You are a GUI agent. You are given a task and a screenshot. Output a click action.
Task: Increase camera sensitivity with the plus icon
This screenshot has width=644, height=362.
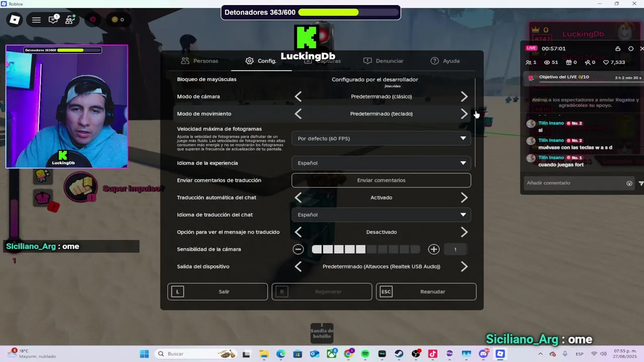coord(434,249)
